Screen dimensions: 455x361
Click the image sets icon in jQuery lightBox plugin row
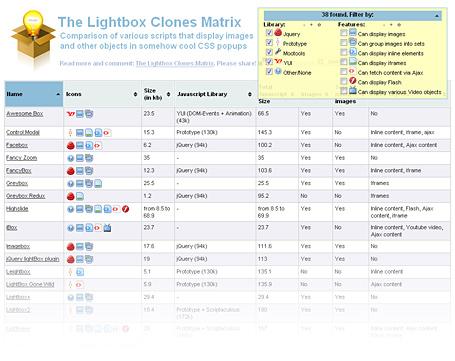pyautogui.click(x=89, y=259)
